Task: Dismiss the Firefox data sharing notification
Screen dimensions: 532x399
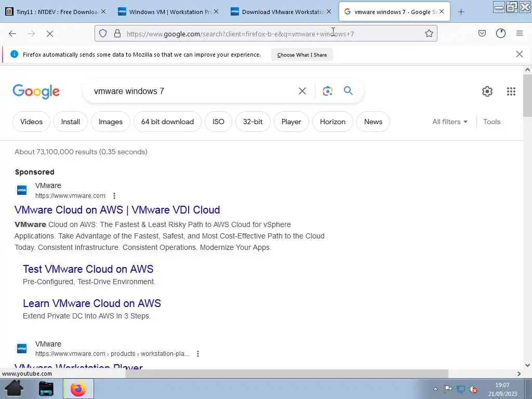Action: click(x=520, y=54)
